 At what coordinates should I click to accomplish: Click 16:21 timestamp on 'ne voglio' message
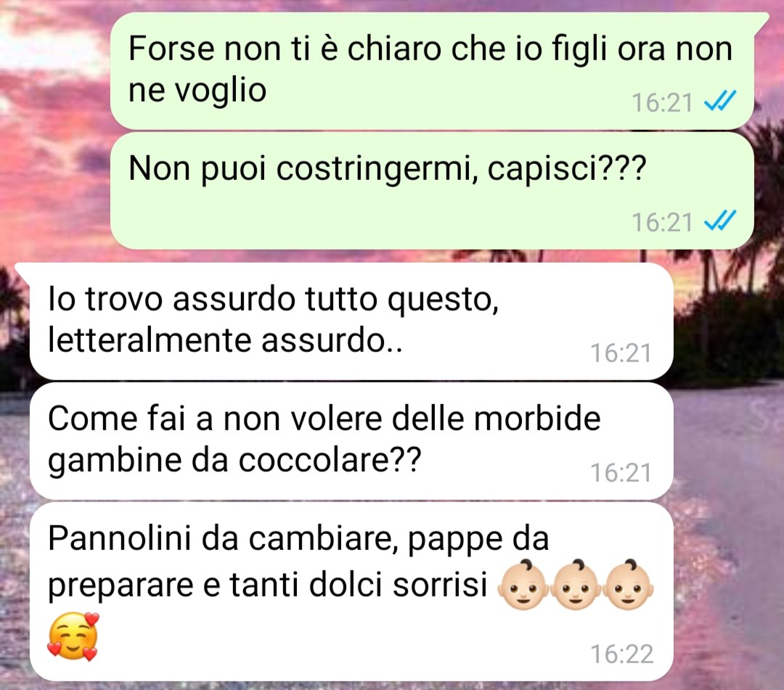tap(663, 103)
